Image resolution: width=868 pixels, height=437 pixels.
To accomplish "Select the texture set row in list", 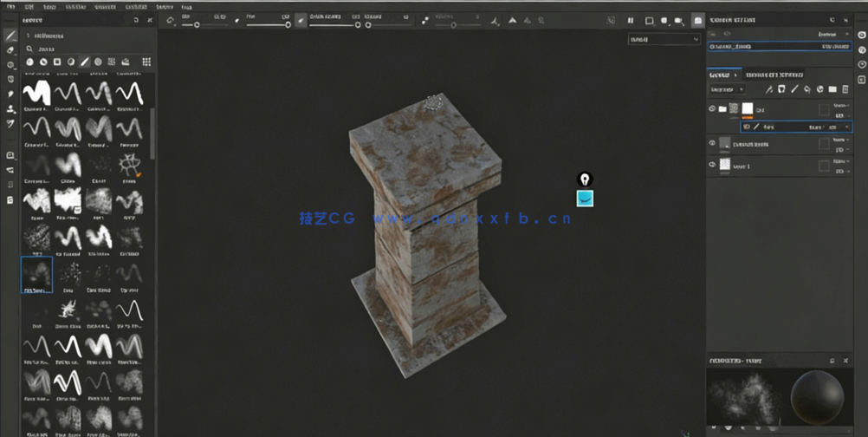I will click(x=780, y=47).
